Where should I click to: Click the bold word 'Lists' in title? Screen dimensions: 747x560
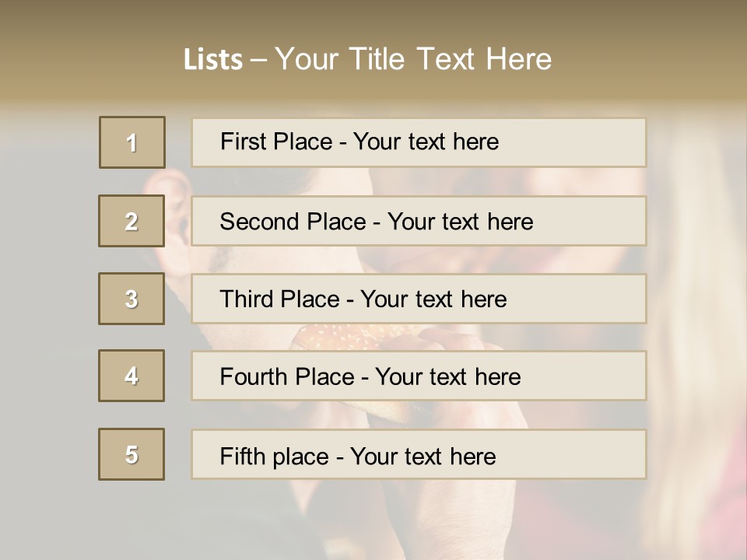[213, 60]
